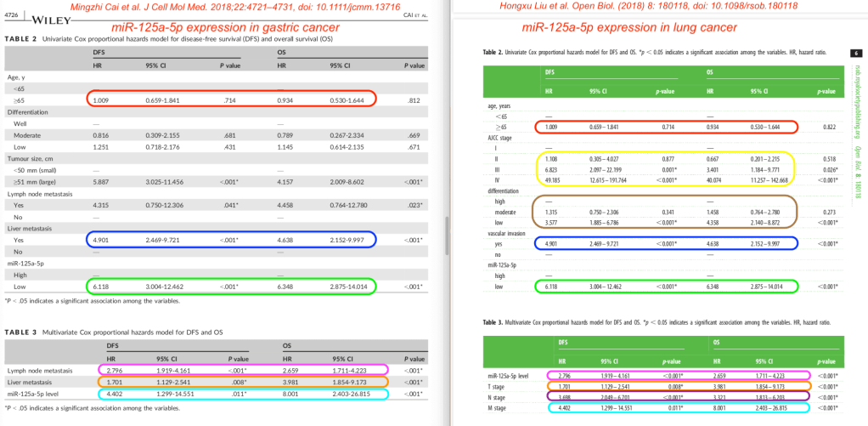Image resolution: width=868 pixels, height=426 pixels.
Task: Click the blue-circled vascular invasion row
Action: [x=667, y=241]
